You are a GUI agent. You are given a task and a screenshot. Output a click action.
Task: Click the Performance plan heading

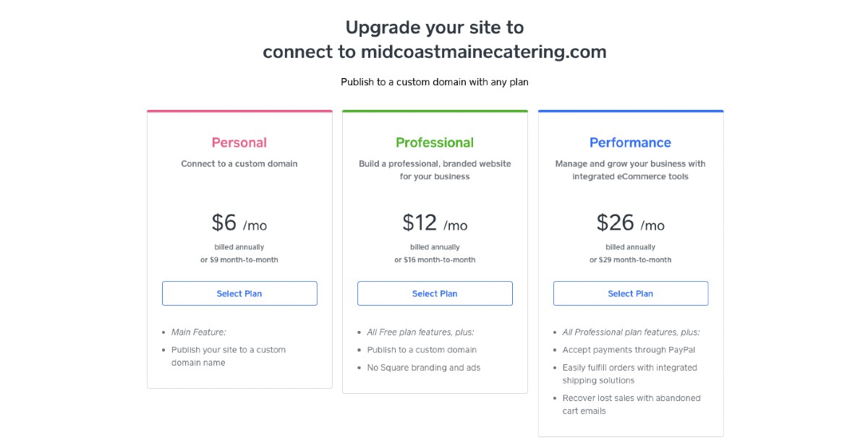pos(630,142)
